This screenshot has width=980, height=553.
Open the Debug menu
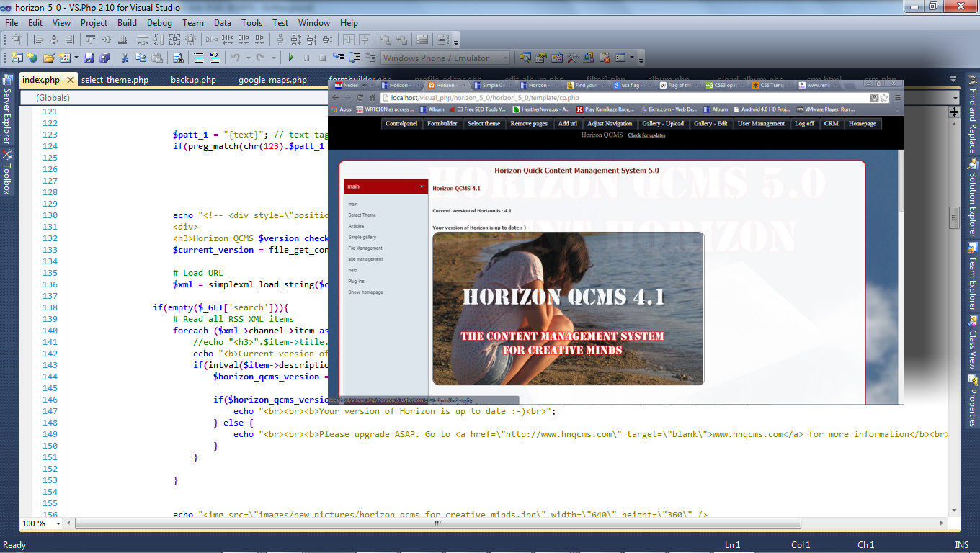[159, 22]
